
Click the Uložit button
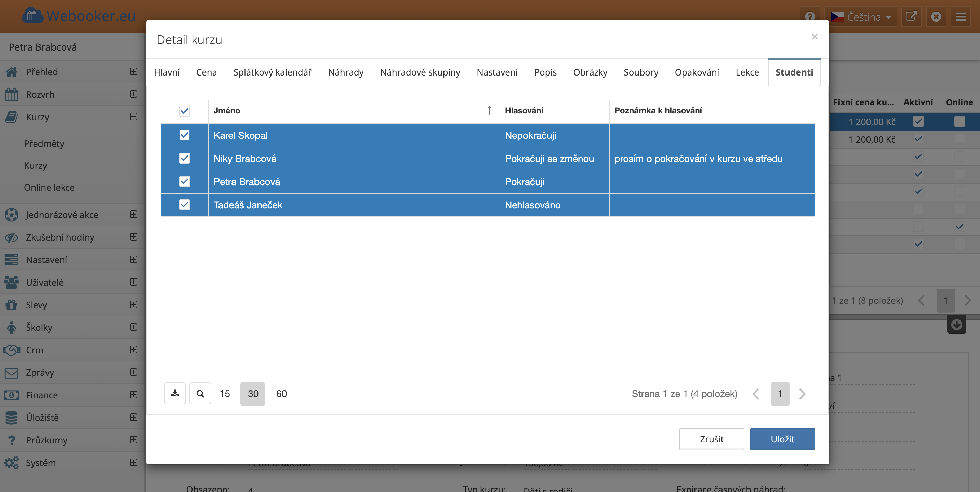tap(782, 439)
